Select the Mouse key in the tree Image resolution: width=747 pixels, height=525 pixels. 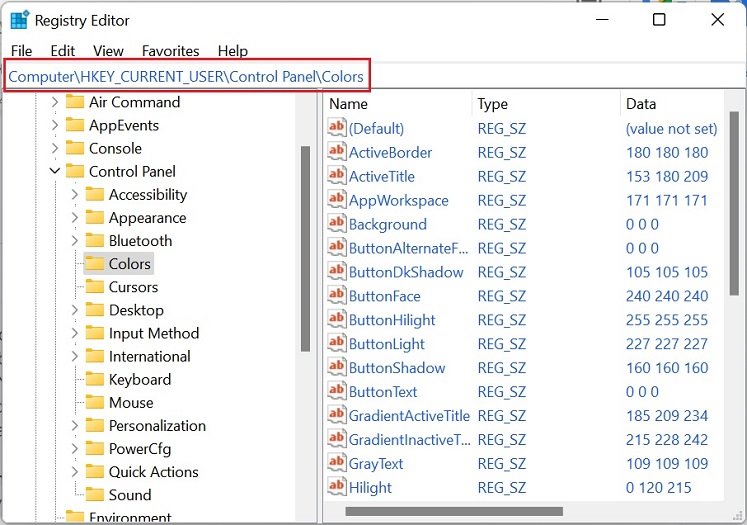131,403
